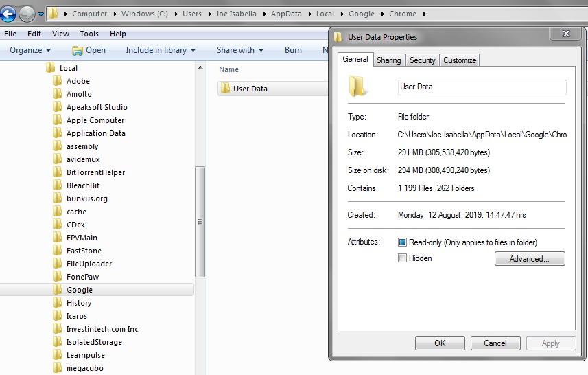The image size is (588, 375).
Task: Click the Name column header
Action: click(228, 69)
